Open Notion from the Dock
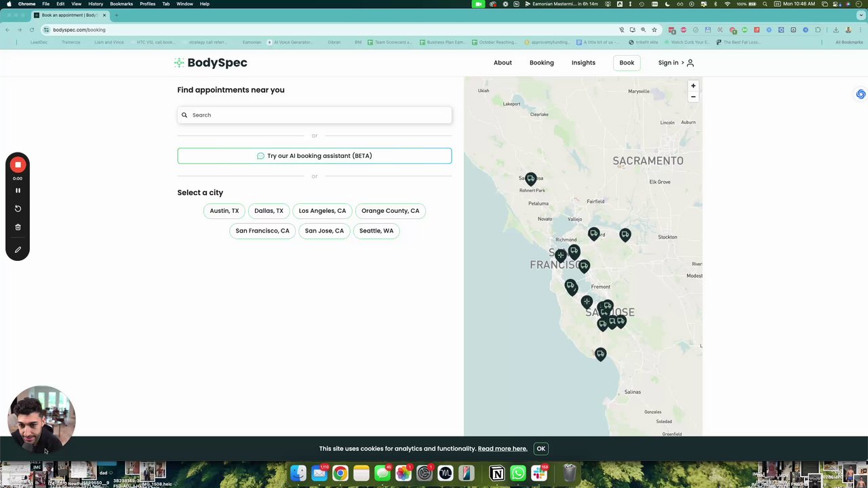Viewport: 868px width, 488px height. pos(497,473)
